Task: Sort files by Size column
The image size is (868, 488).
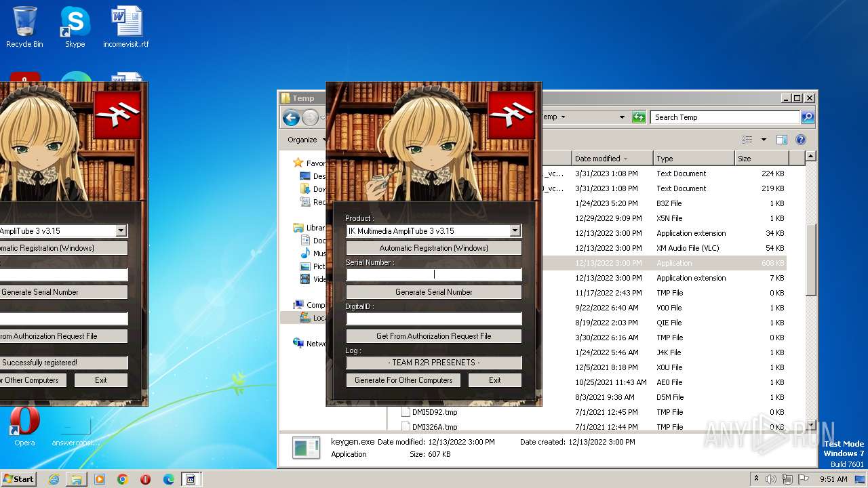Action: 762,159
